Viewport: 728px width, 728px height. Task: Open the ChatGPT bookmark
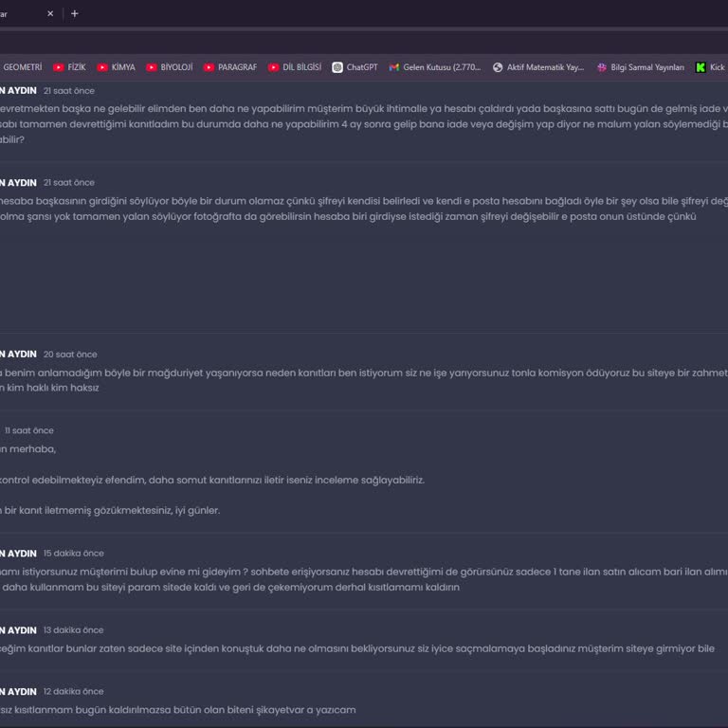(x=355, y=67)
